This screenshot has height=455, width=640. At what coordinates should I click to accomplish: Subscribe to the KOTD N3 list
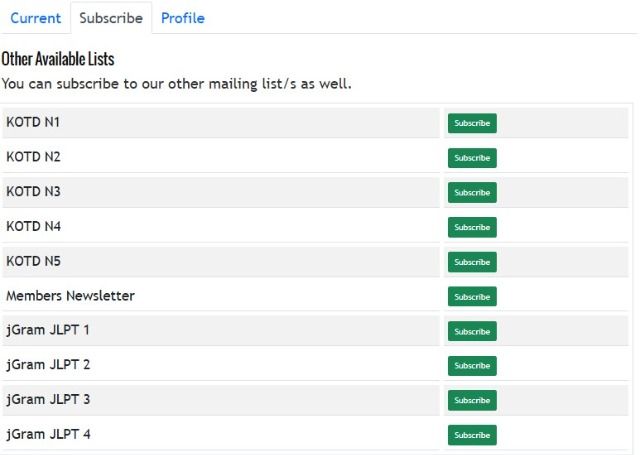(x=472, y=193)
